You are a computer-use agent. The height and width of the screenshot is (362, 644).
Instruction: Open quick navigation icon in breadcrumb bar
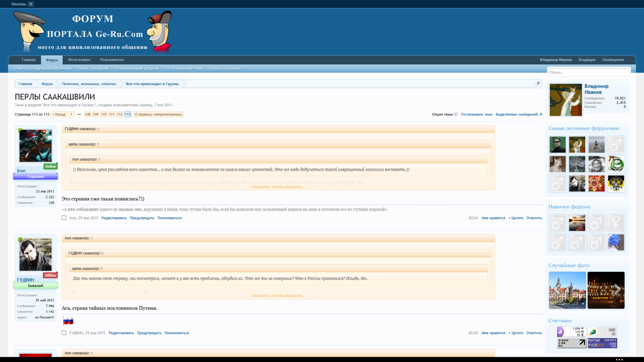[537, 84]
